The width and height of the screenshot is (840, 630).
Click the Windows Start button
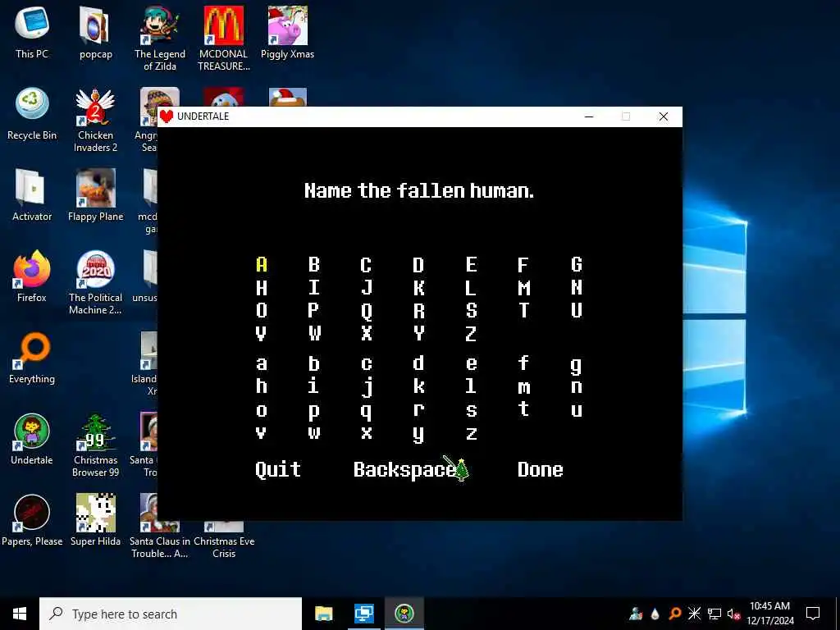[20, 614]
